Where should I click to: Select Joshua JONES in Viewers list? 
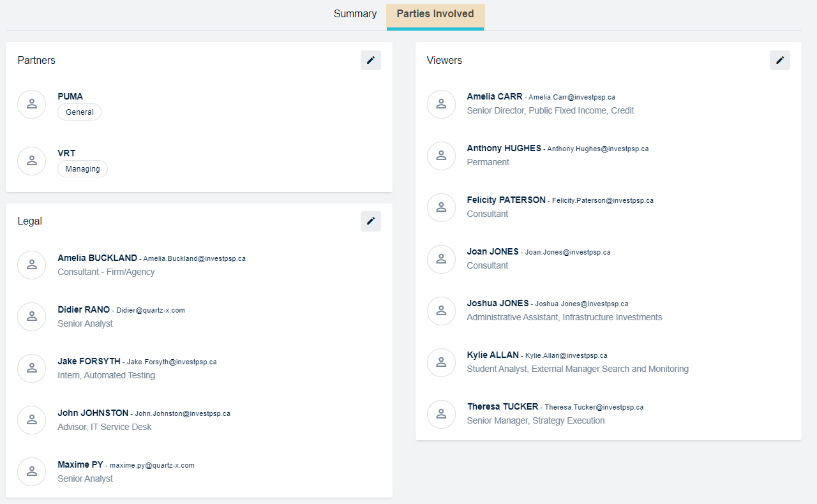click(x=497, y=303)
